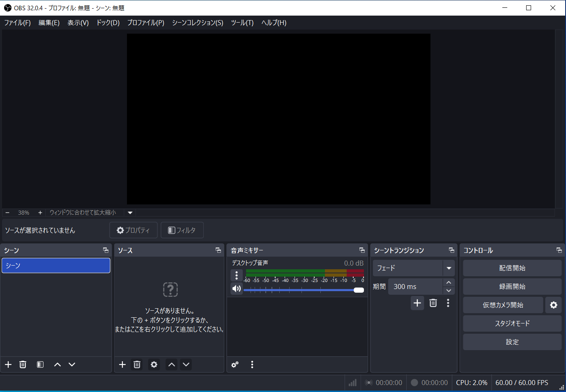The image size is (566, 392).
Task: Open advanced audio properties gear icon
Action: (235, 364)
